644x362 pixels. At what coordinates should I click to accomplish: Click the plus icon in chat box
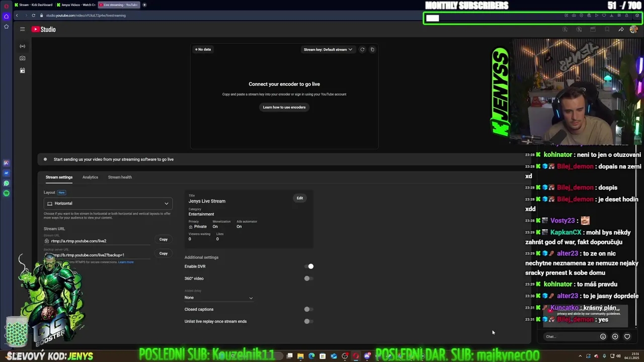(x=615, y=336)
